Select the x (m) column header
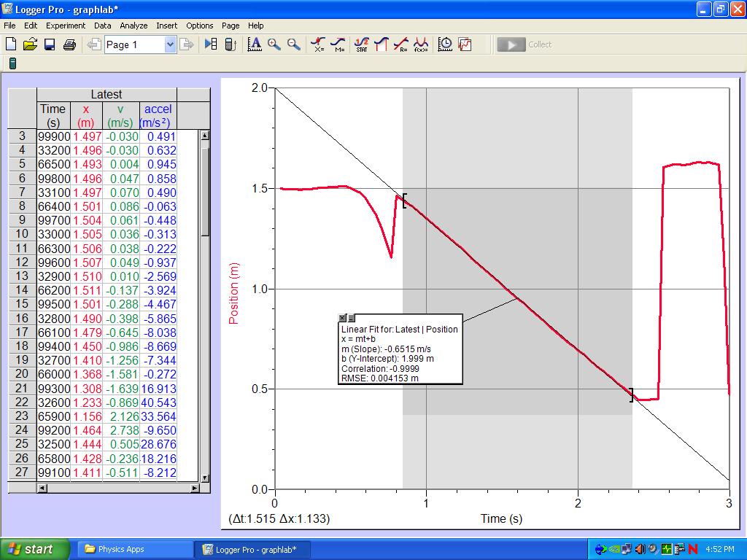 coord(86,116)
